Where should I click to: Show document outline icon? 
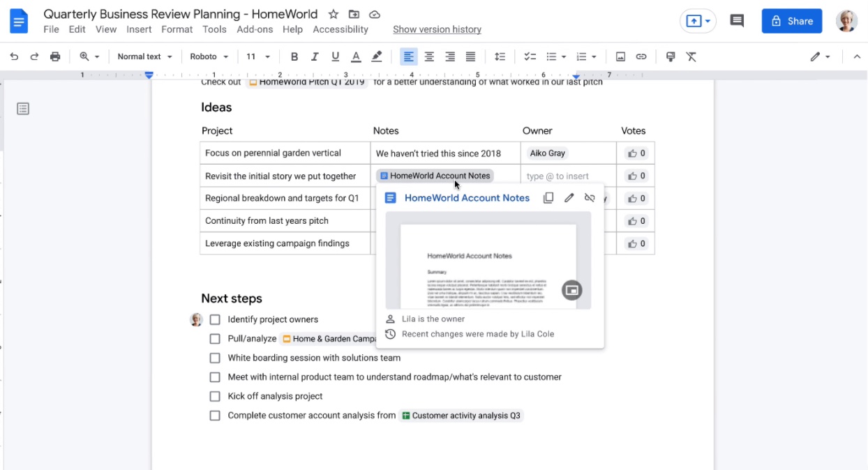tap(23, 109)
